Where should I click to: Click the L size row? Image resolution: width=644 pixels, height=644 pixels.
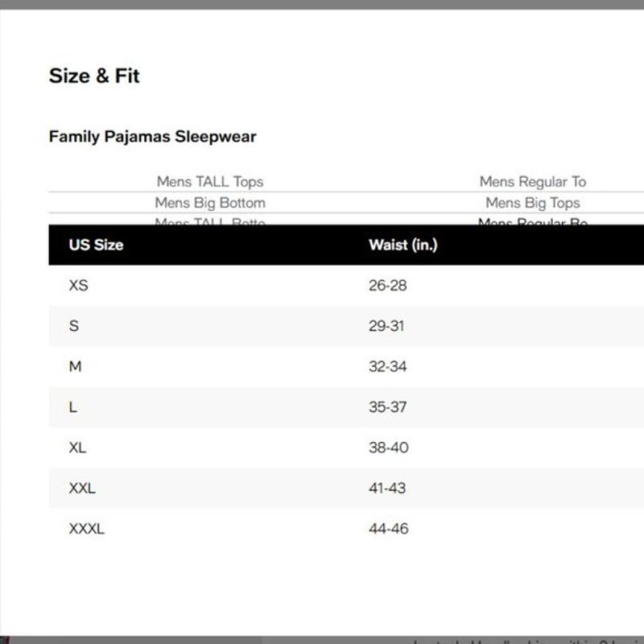[346, 407]
